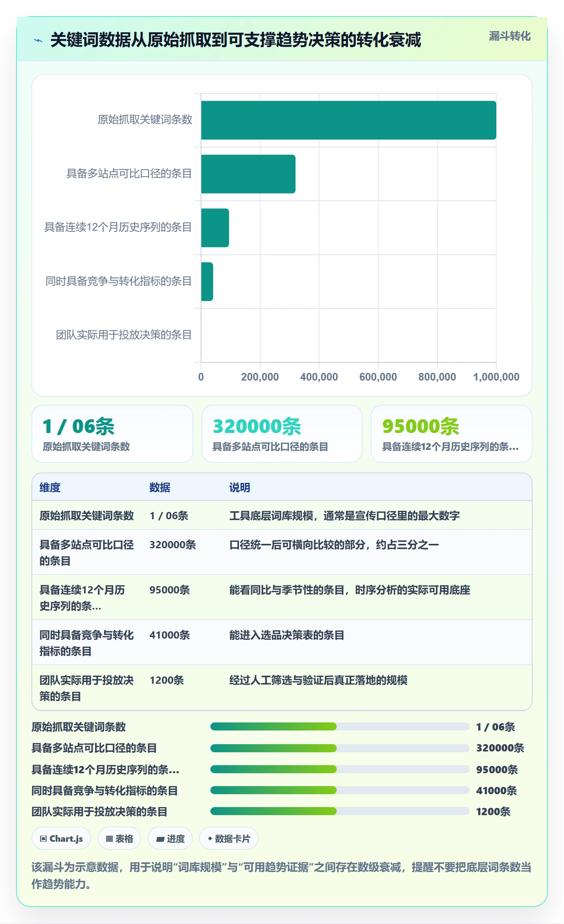Click the 数据 column header
The height and width of the screenshot is (924, 564).
[160, 487]
